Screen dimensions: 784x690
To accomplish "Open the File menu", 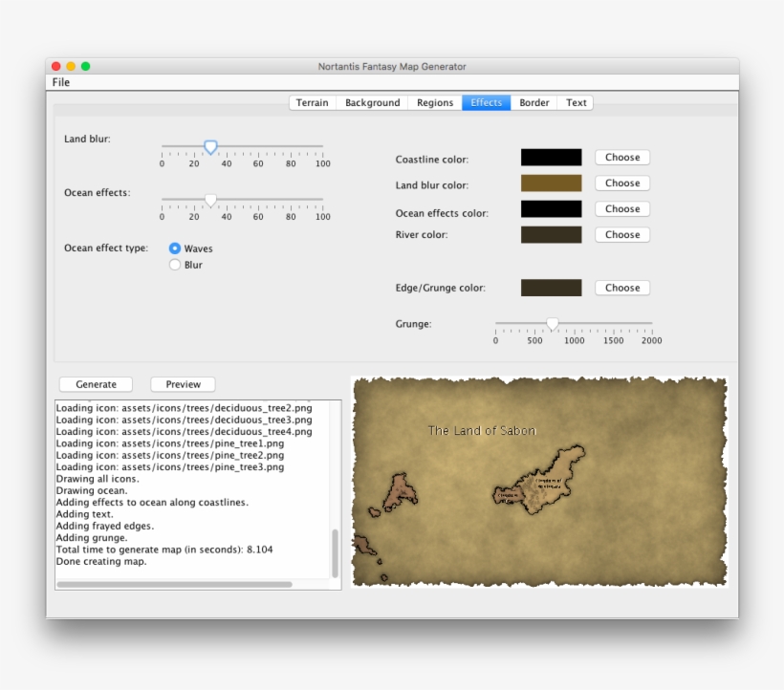I will click(x=61, y=82).
